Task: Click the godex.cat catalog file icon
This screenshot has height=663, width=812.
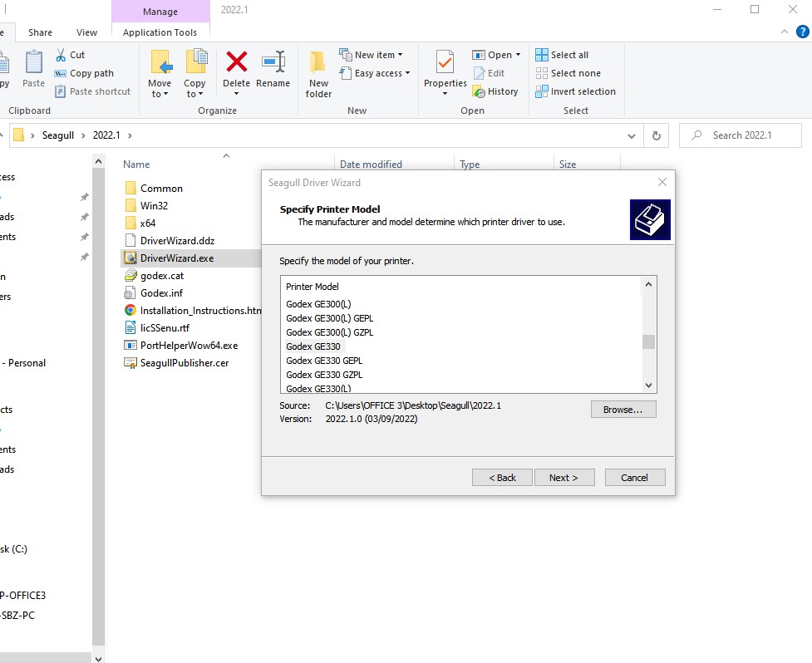Action: [x=130, y=276]
